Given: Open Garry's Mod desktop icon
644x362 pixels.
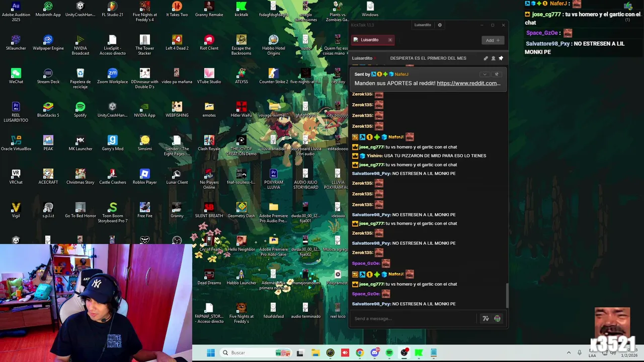Looking at the screenshot, I should click(112, 143).
